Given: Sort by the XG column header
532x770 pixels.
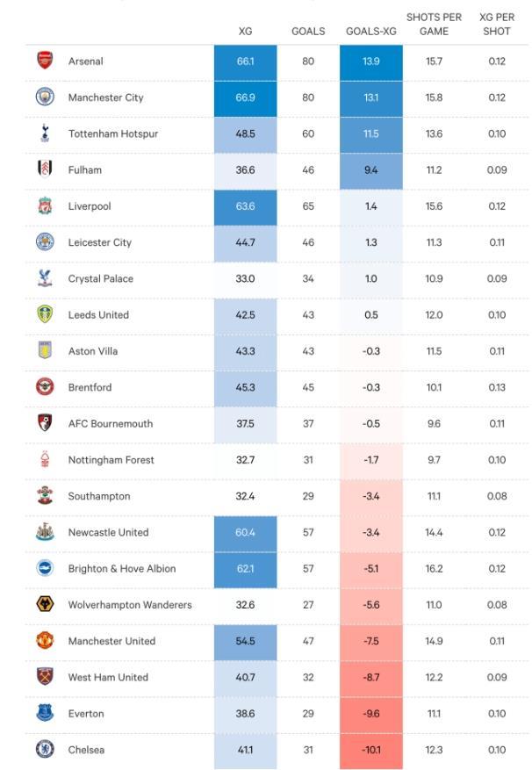Looking at the screenshot, I should tap(245, 32).
